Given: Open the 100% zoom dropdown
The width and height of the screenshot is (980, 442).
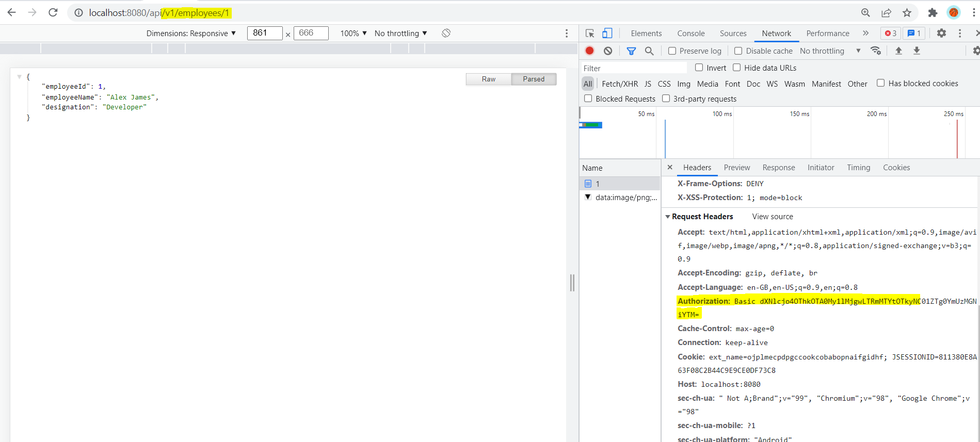Looking at the screenshot, I should tap(354, 34).
